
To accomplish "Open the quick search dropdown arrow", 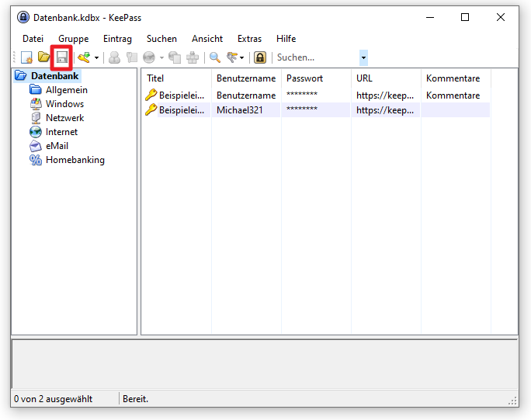I will coord(363,57).
